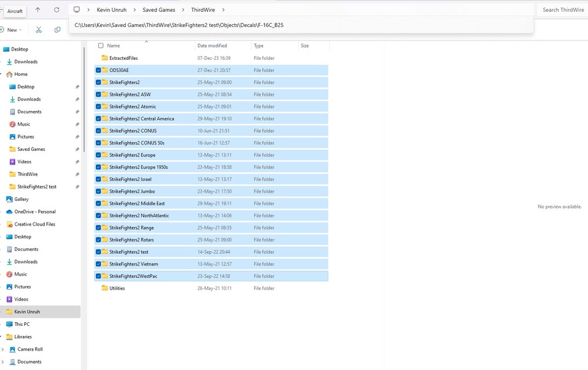The width and height of the screenshot is (588, 370).
Task: Unpin Desktop using its pin icon
Action: [77, 87]
